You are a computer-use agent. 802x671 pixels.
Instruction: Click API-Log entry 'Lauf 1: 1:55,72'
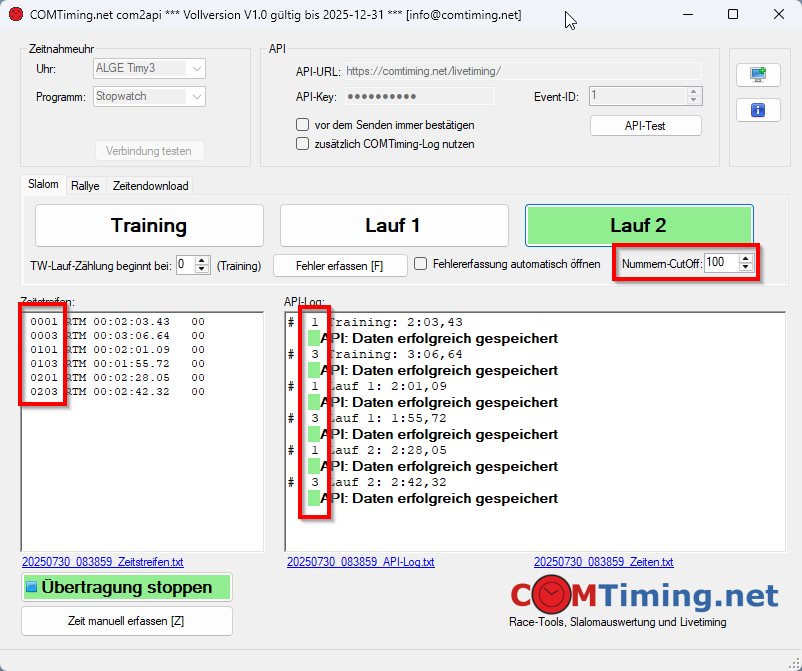click(x=387, y=418)
